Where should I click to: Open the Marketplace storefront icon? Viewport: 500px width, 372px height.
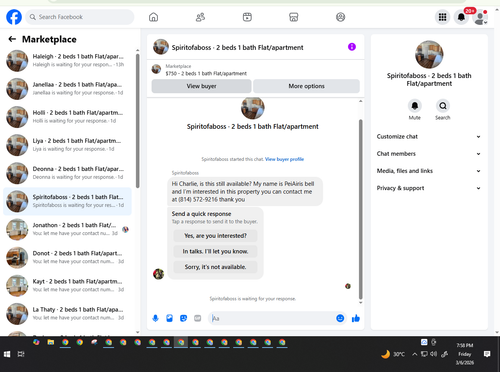click(x=294, y=17)
